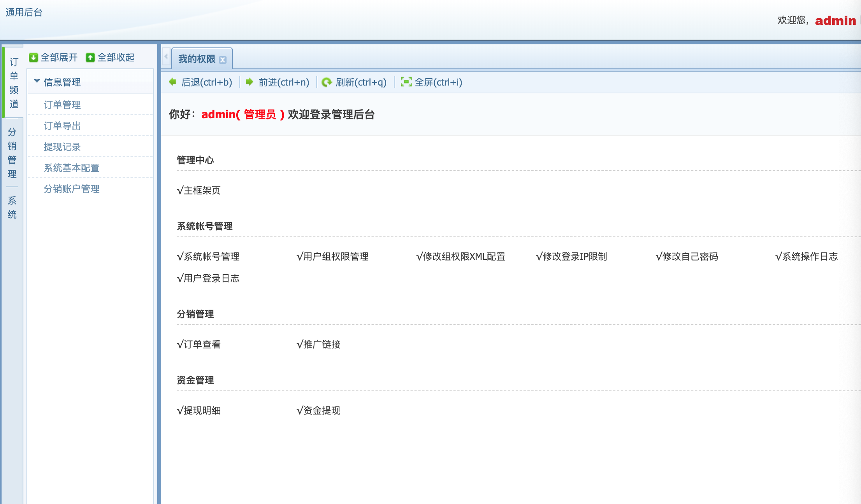
Task: Open 订单管理 in the sidebar
Action: point(62,105)
